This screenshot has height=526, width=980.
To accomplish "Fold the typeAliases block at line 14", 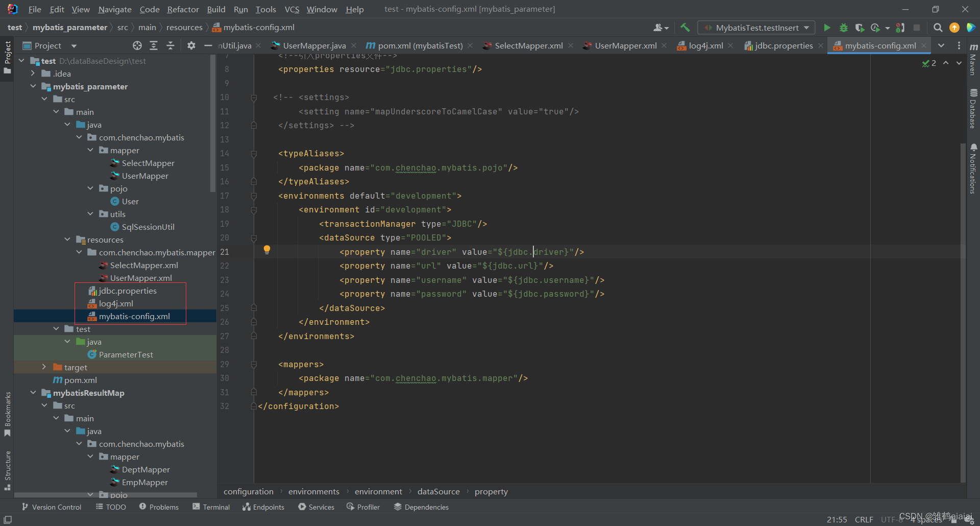I will (254, 154).
